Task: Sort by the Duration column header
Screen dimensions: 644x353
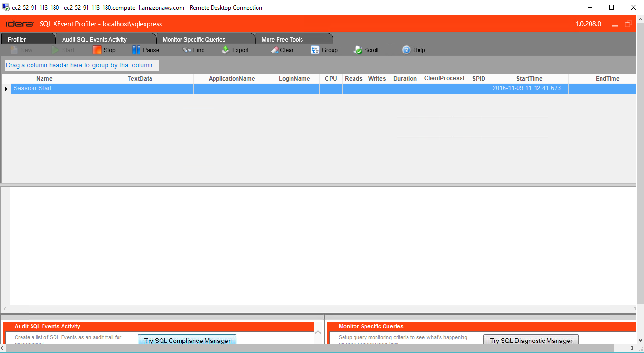Action: tap(405, 79)
